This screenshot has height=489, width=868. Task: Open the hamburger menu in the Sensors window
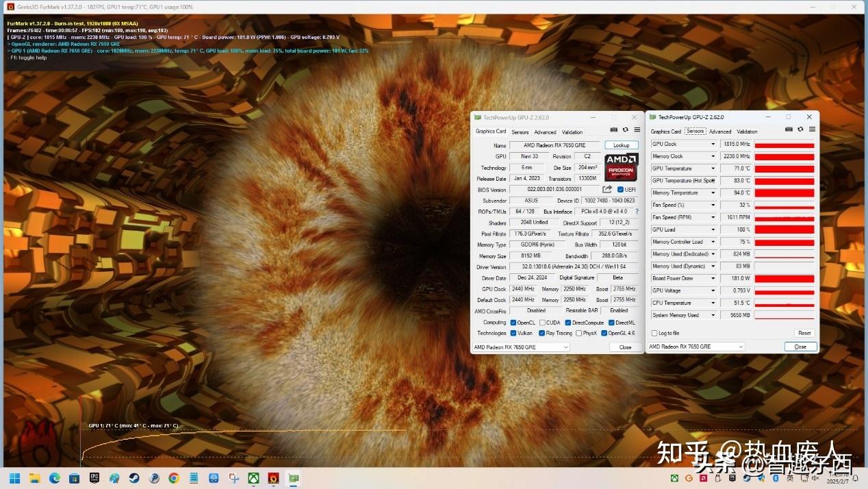[812, 129]
